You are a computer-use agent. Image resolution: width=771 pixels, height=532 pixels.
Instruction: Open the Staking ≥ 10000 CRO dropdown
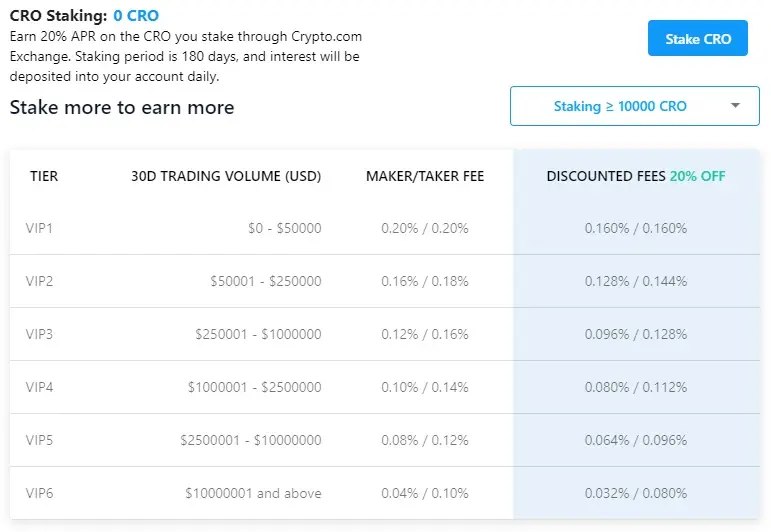(x=634, y=106)
